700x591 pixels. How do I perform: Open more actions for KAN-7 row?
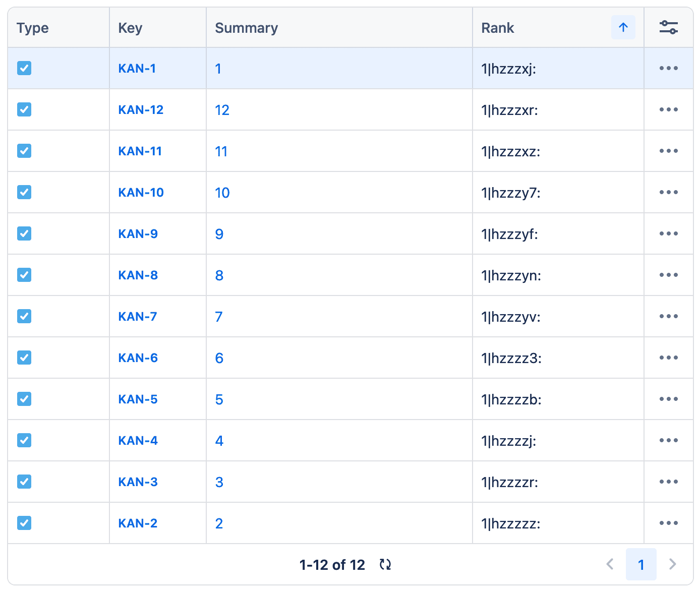tap(668, 316)
